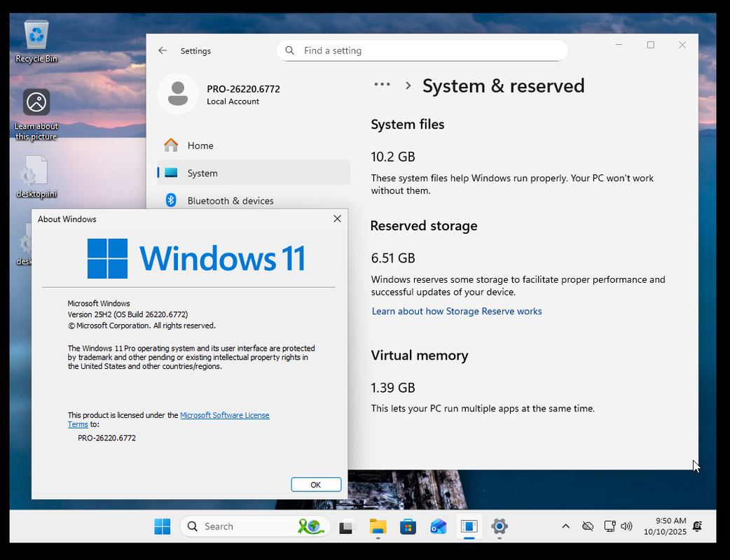
Task: Click the 10.2 GB system files value
Action: [x=393, y=157]
